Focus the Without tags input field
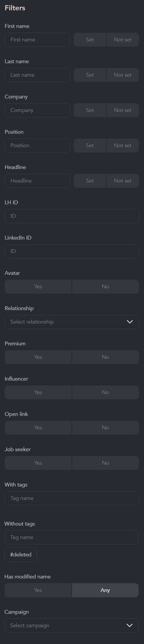This screenshot has width=144, height=644. click(72, 537)
